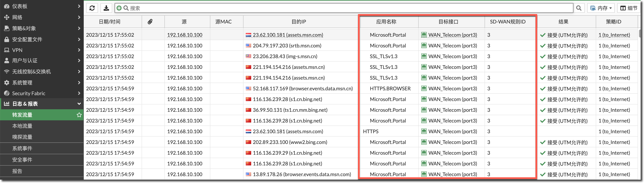This screenshot has width=644, height=183.
Task: Open 系统事件 log page
Action: click(22, 148)
